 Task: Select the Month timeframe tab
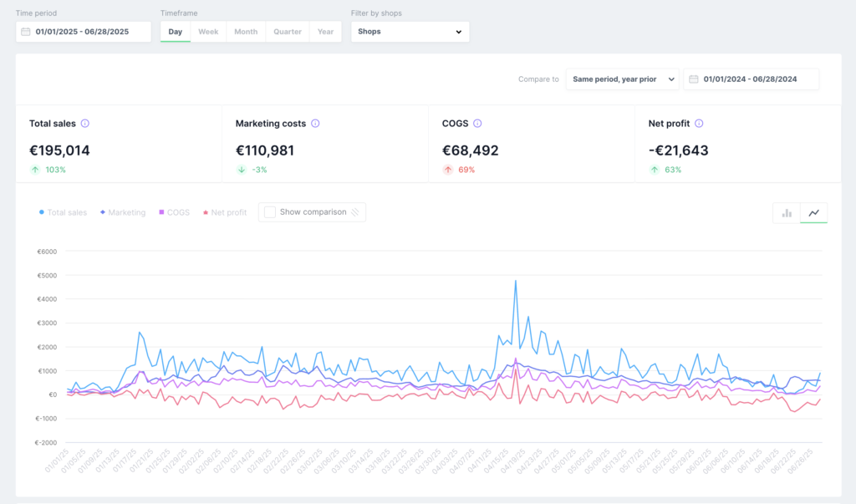click(246, 32)
